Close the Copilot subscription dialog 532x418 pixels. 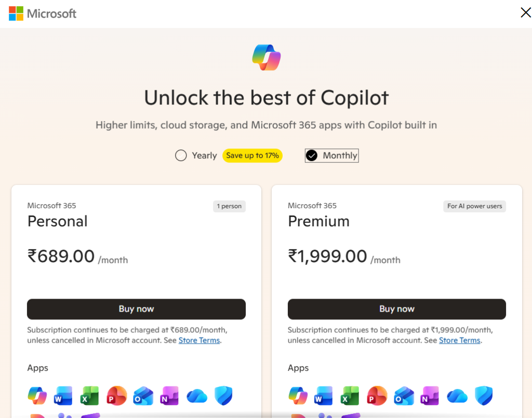pyautogui.click(x=525, y=13)
